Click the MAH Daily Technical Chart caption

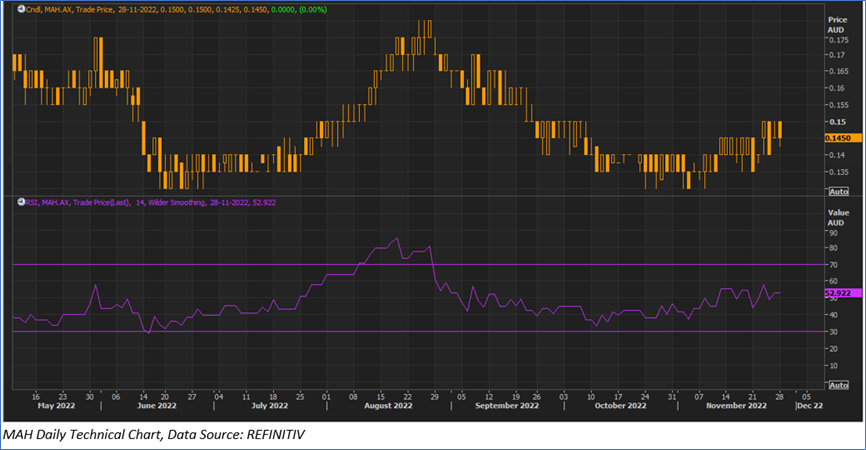pyautogui.click(x=154, y=435)
